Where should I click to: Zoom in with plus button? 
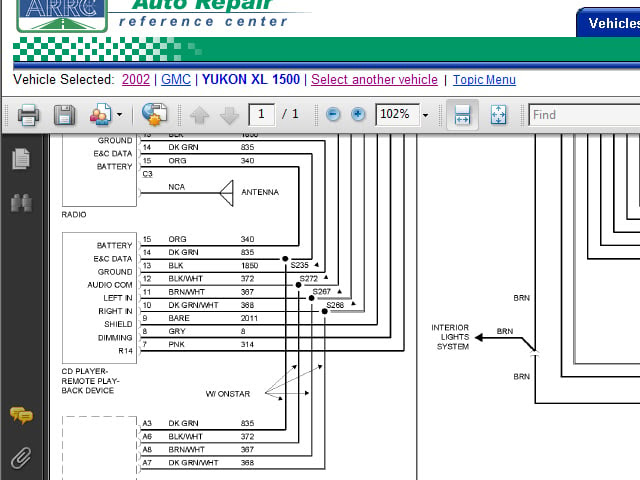click(358, 114)
